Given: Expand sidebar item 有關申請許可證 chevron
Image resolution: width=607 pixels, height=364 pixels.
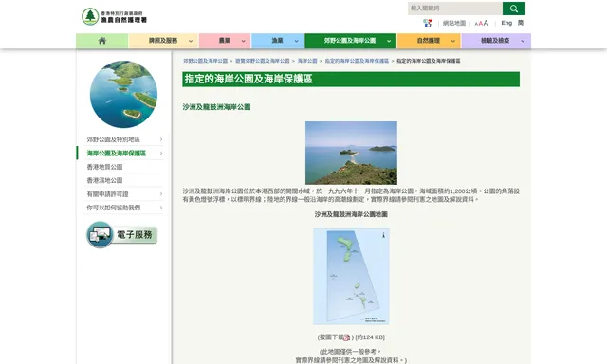Looking at the screenshot, I should pos(161,193).
